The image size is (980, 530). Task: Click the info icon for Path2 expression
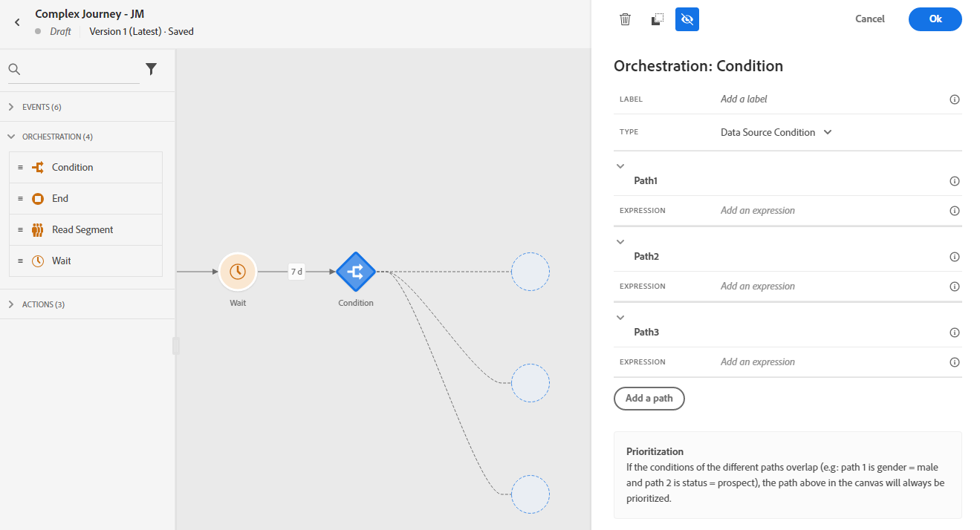click(955, 287)
